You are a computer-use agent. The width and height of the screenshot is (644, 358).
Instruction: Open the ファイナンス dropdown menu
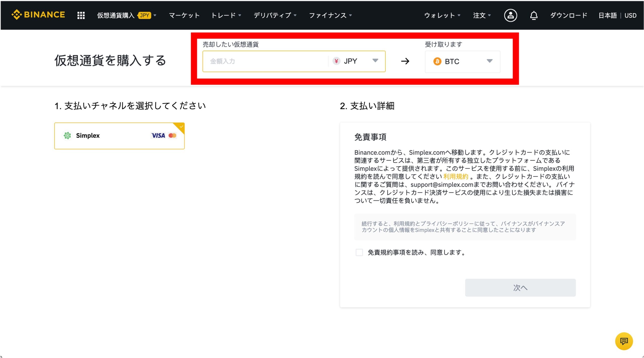330,15
